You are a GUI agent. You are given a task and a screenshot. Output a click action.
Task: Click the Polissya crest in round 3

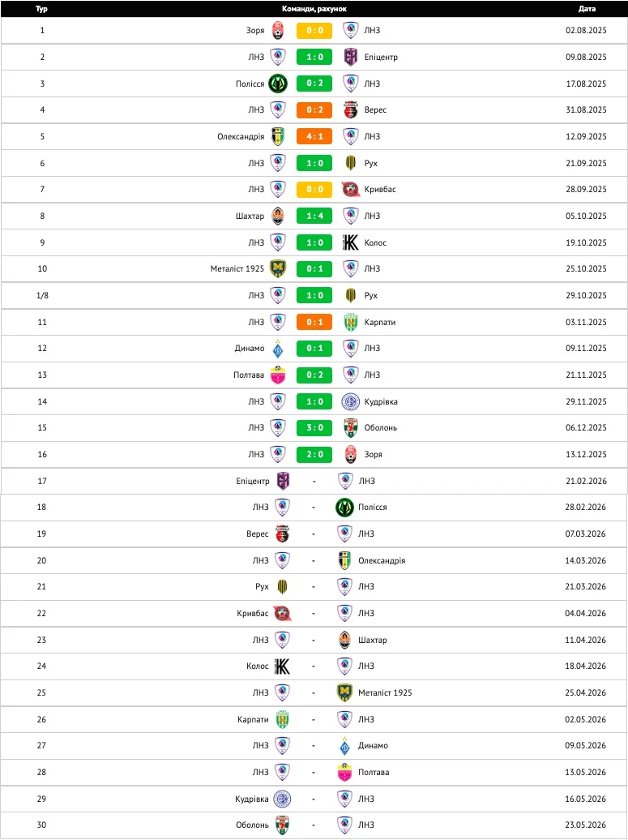[278, 84]
